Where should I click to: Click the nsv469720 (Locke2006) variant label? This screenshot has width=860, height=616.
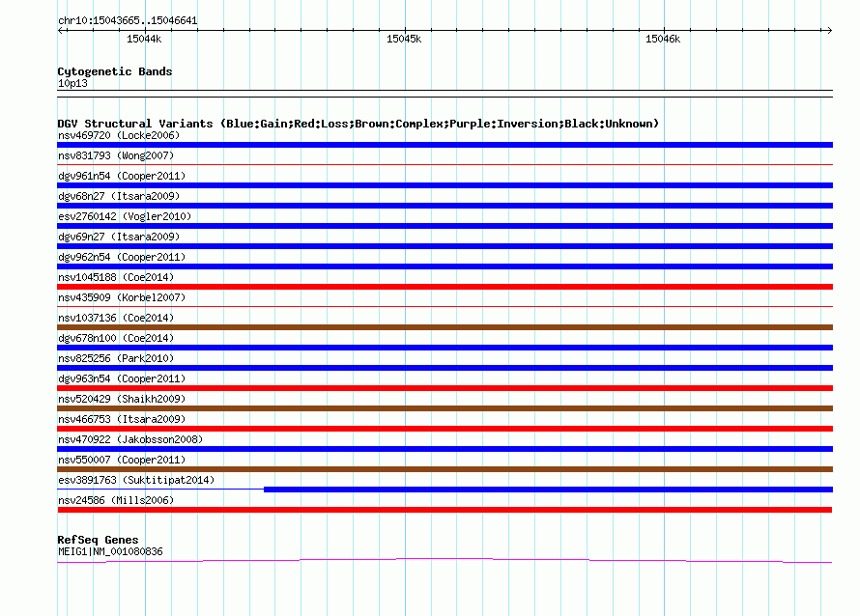[x=119, y=135]
